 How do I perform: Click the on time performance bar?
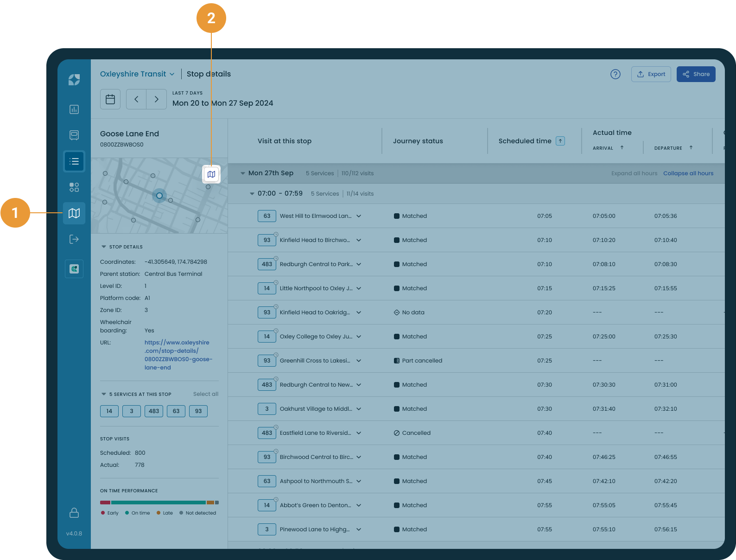(x=159, y=503)
